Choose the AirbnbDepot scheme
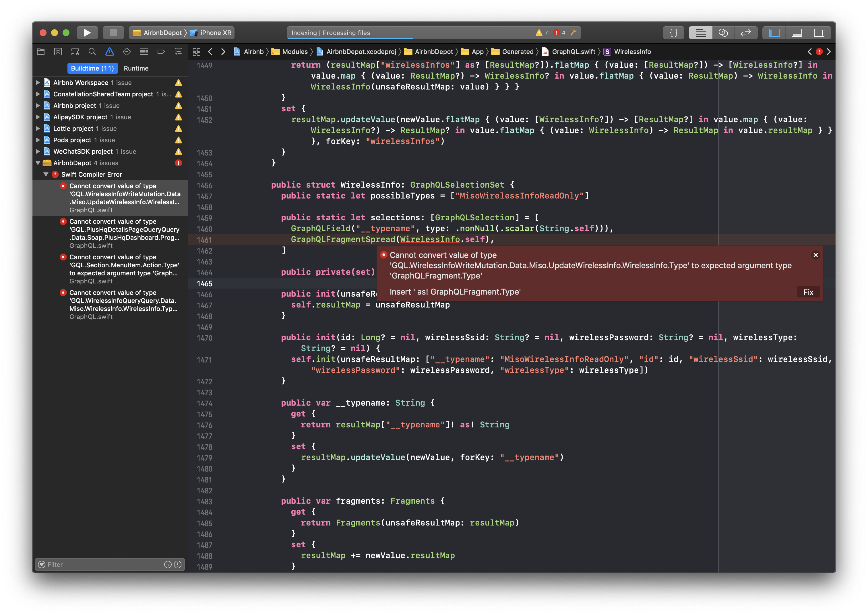Viewport: 868px width, 615px height. (157, 33)
